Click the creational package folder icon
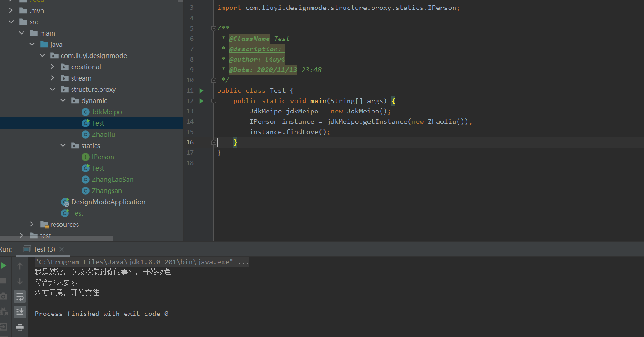Image resolution: width=644 pixels, height=337 pixels. click(x=64, y=67)
